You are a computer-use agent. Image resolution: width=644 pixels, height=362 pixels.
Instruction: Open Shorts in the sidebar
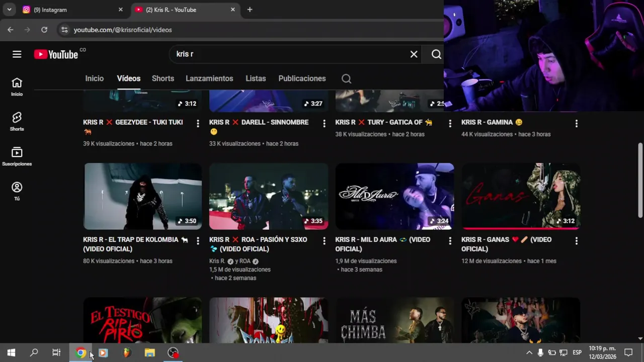[x=17, y=121]
